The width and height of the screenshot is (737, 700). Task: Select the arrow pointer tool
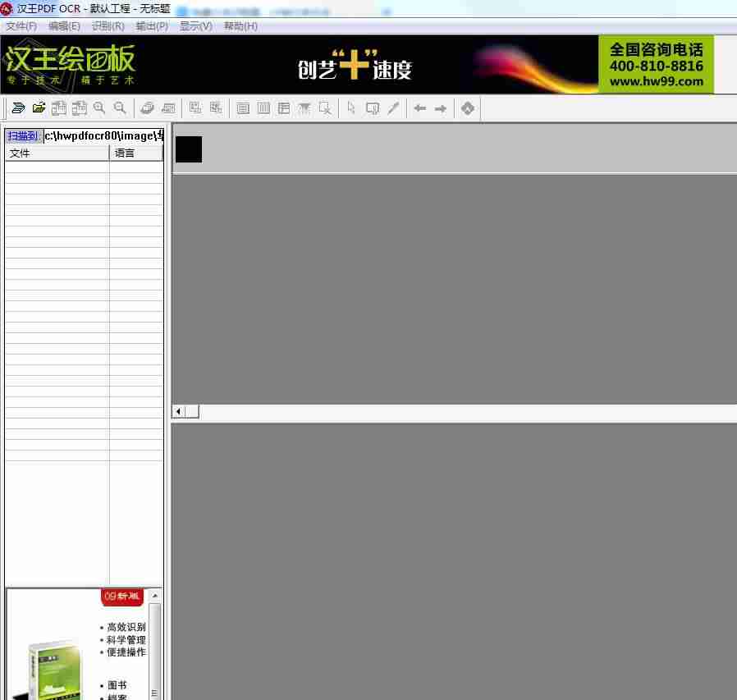coord(351,108)
